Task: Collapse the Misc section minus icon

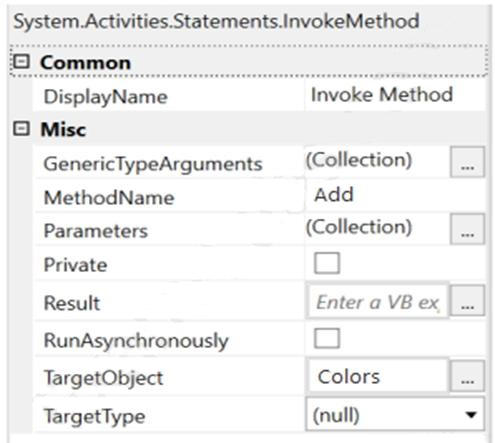Action: (22, 128)
